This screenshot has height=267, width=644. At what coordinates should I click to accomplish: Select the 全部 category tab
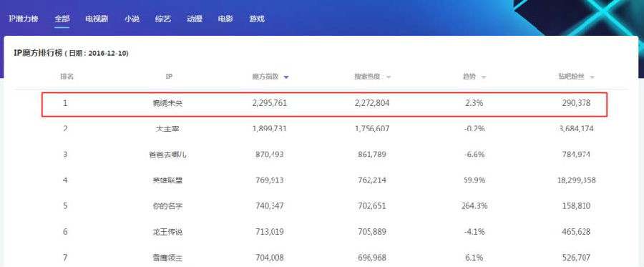point(62,19)
